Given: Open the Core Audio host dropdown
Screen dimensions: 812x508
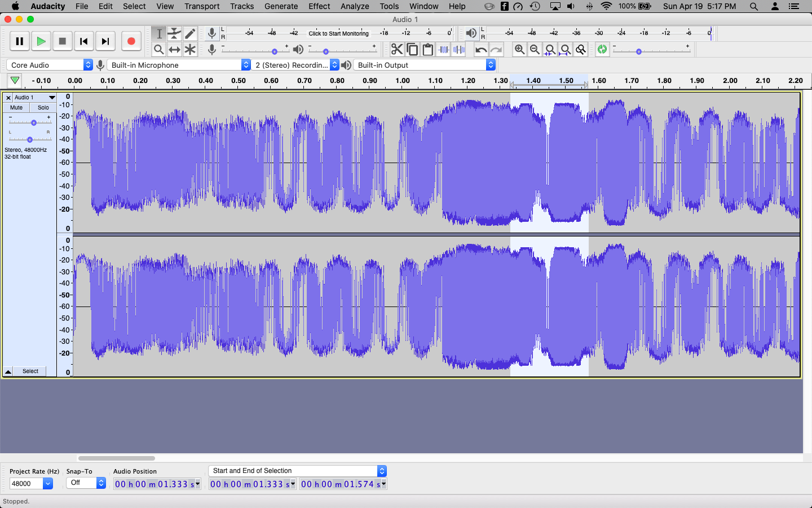Looking at the screenshot, I should [x=49, y=65].
